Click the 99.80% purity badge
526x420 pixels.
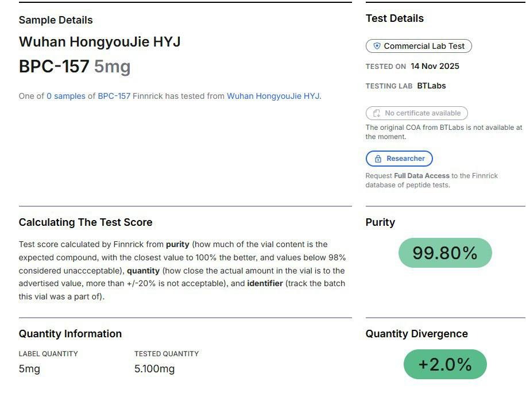coord(445,253)
